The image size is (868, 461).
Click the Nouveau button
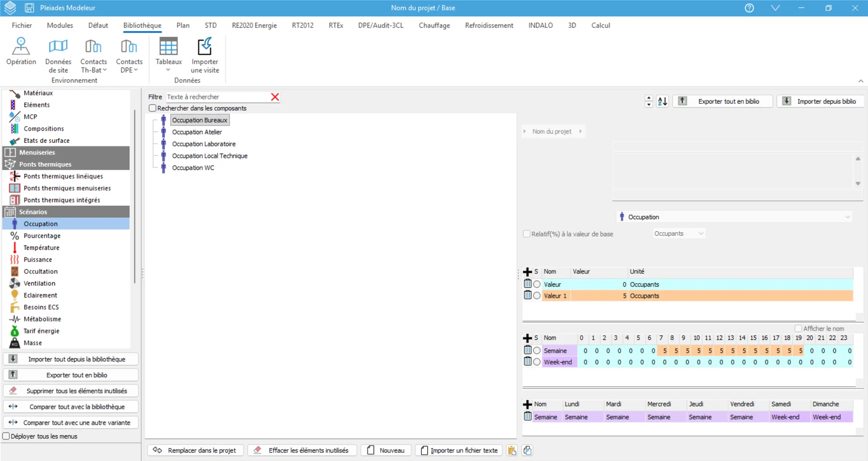point(386,450)
